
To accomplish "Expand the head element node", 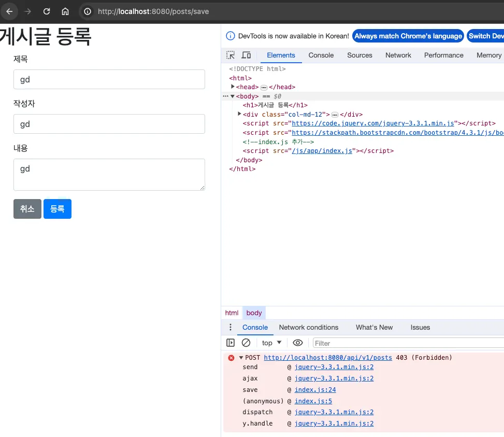I will tap(233, 87).
